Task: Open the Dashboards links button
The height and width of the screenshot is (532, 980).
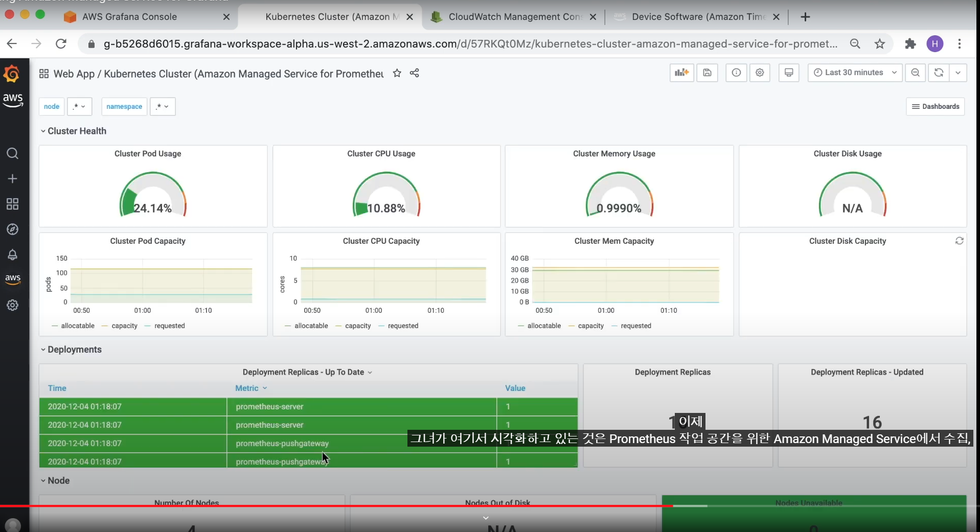Action: 936,106
